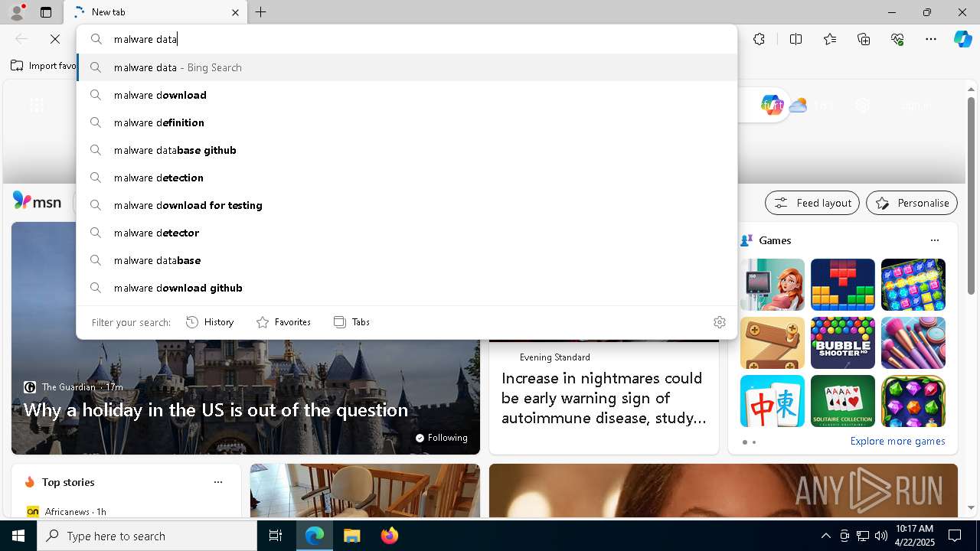Open the Browser essentials heart icon
This screenshot has height=551, width=980.
pyautogui.click(x=897, y=39)
